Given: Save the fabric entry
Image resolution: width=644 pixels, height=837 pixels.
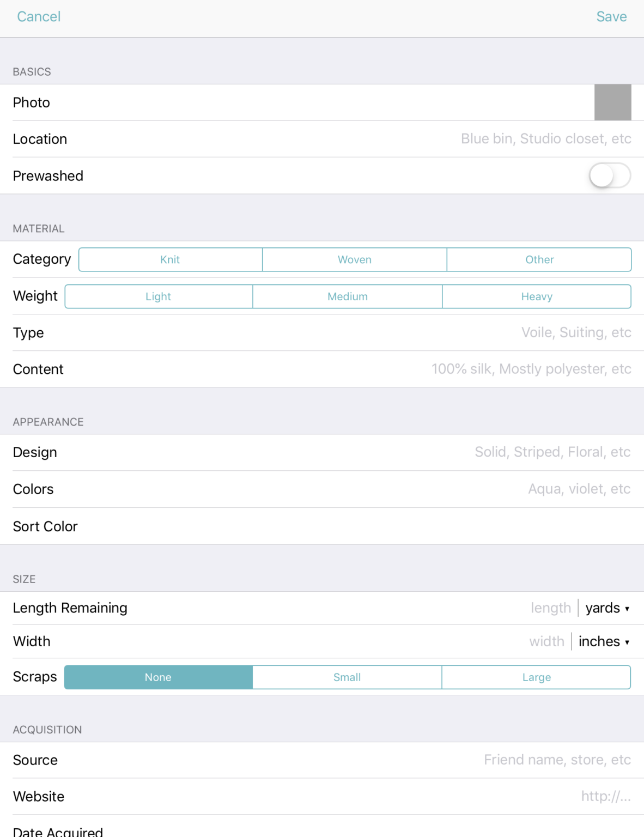Looking at the screenshot, I should pyautogui.click(x=611, y=17).
